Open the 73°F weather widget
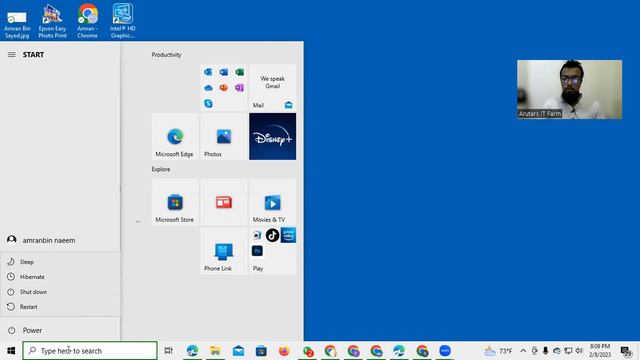640x360 pixels. point(498,351)
